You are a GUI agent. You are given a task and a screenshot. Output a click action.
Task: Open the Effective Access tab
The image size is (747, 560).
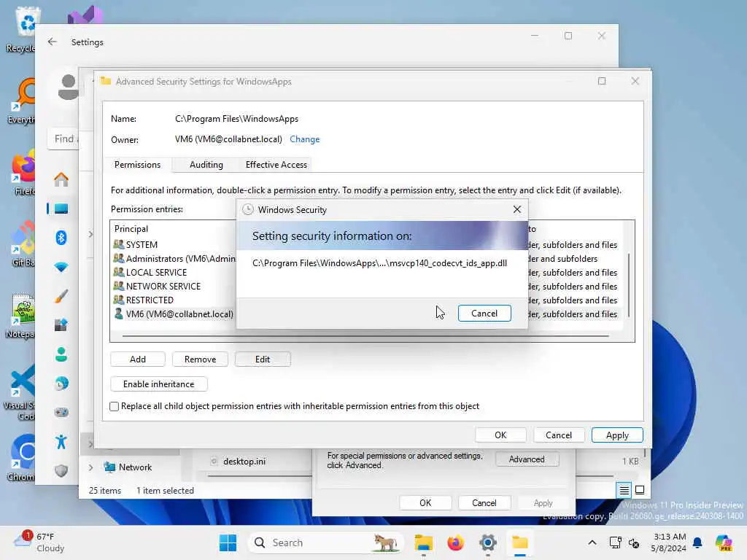coord(276,165)
